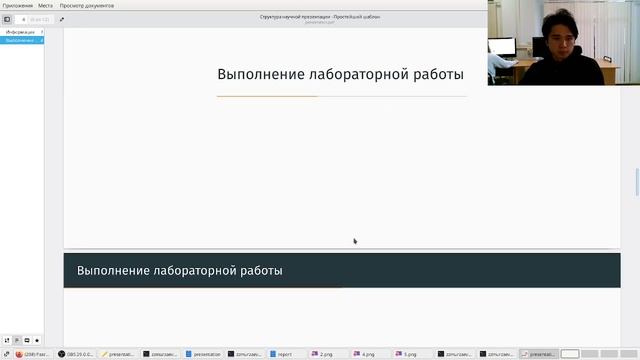Switch sidebar to bookmarks view
Viewport: 640px width, 360px height.
pyautogui.click(x=37, y=340)
